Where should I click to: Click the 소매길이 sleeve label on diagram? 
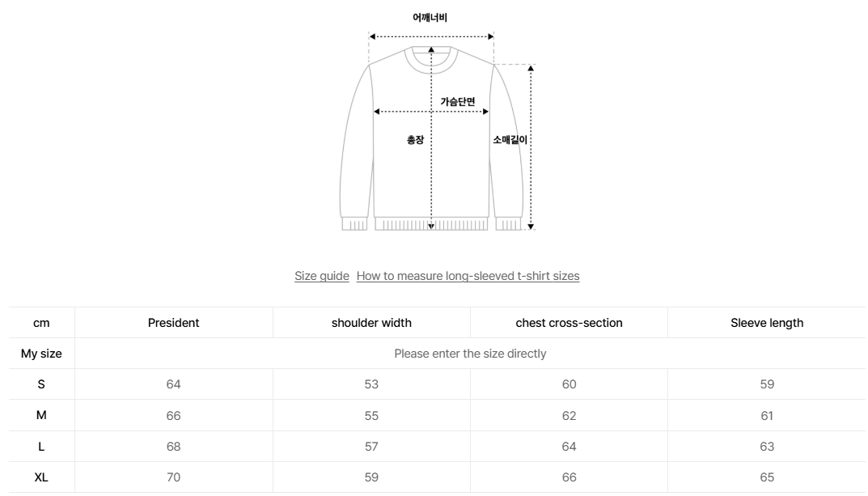click(x=510, y=140)
